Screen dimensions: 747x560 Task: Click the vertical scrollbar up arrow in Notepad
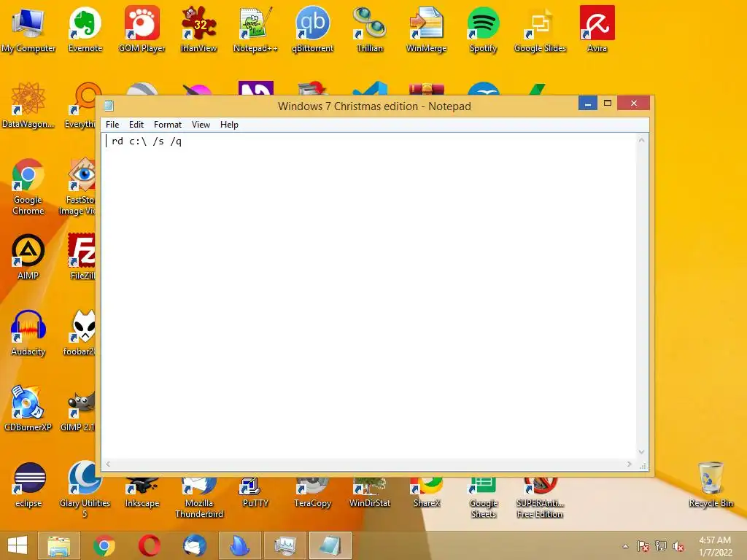642,140
